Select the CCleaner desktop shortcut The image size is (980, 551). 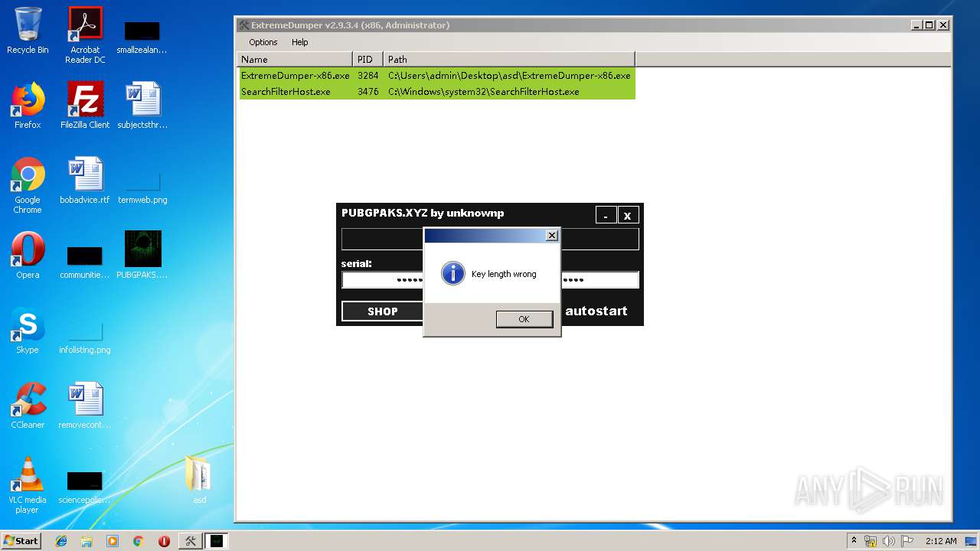28,406
